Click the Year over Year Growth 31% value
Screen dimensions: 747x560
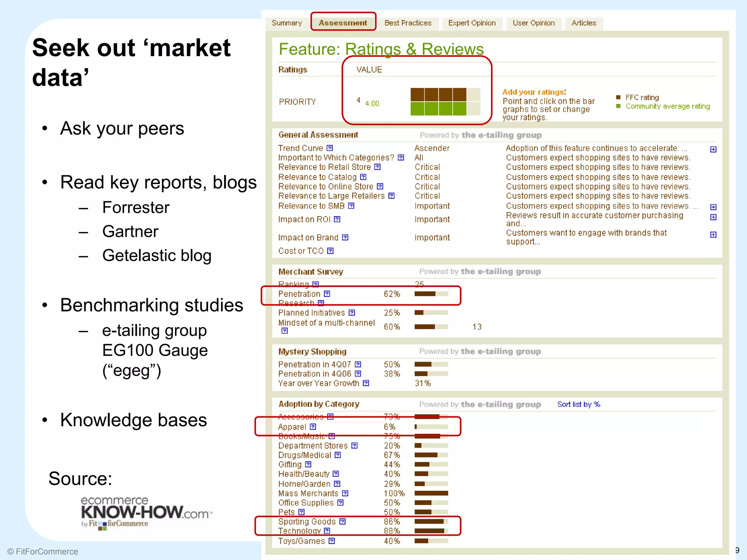click(x=423, y=383)
